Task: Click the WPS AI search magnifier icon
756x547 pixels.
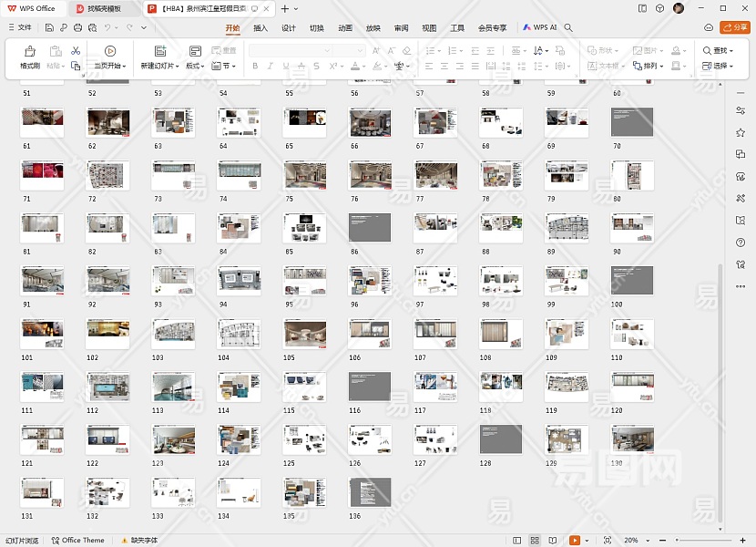Action: [568, 28]
